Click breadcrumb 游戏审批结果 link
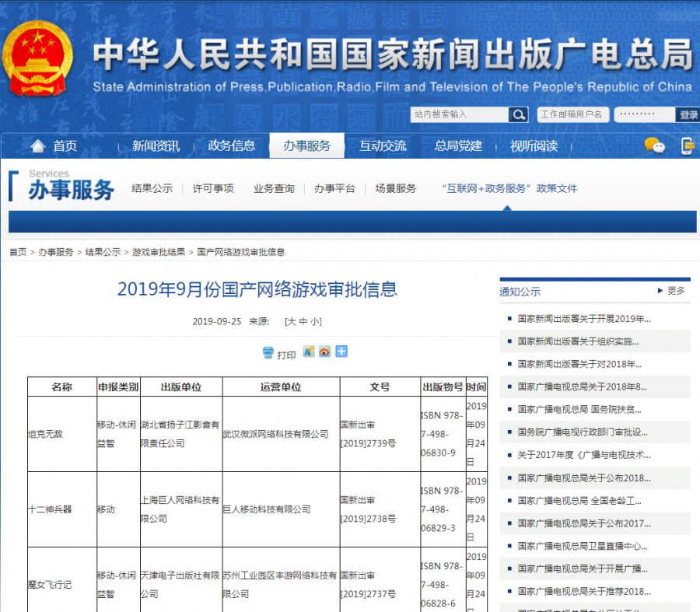The image size is (700, 612). pyautogui.click(x=159, y=252)
